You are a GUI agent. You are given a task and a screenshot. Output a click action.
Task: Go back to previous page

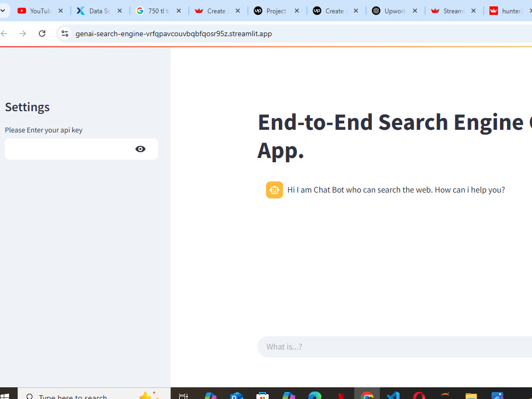[x=4, y=34]
